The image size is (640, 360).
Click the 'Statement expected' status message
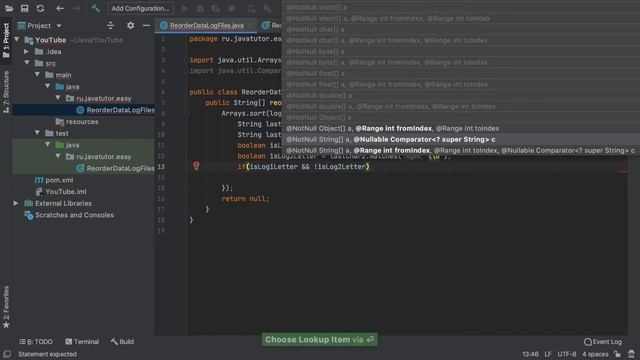tap(47, 354)
